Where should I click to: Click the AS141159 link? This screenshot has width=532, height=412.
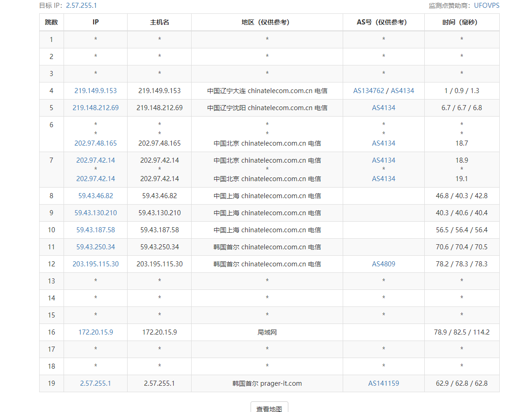(x=384, y=383)
